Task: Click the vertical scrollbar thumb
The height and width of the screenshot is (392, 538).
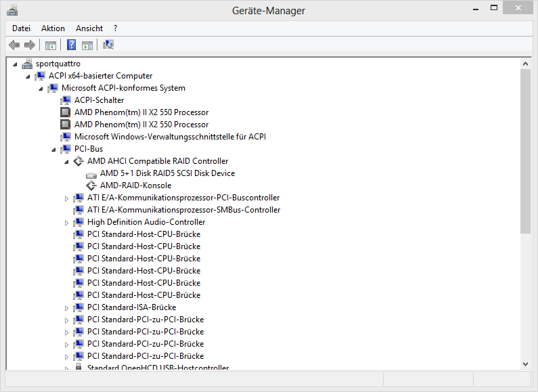Action: (525, 152)
